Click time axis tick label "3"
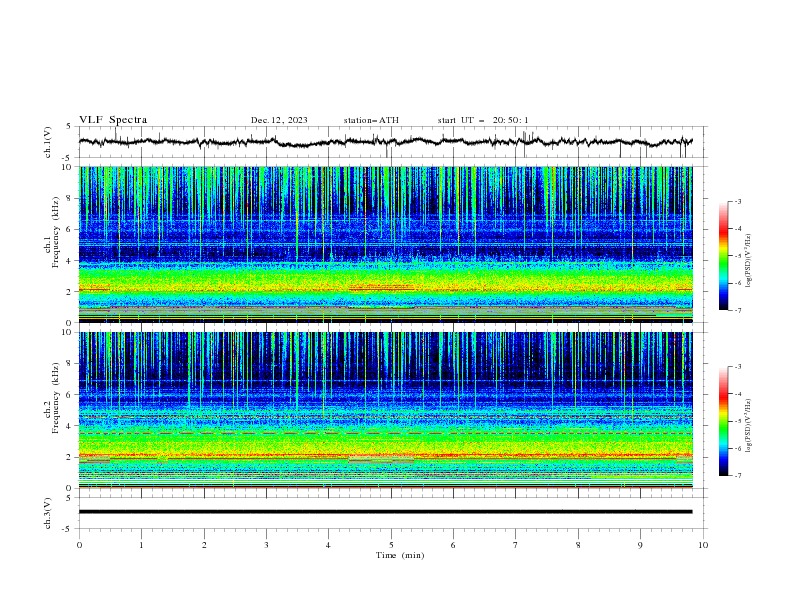The height and width of the screenshot is (612, 792). tap(266, 545)
